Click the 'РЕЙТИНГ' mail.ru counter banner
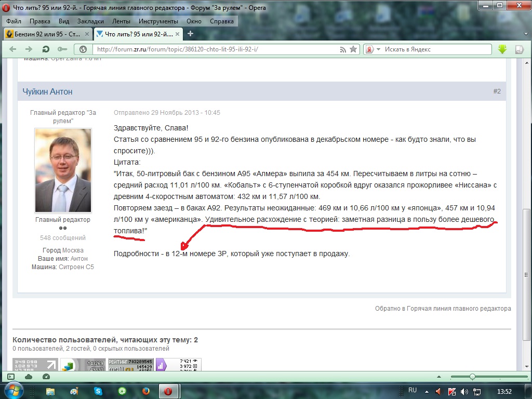 pyautogui.click(x=130, y=364)
